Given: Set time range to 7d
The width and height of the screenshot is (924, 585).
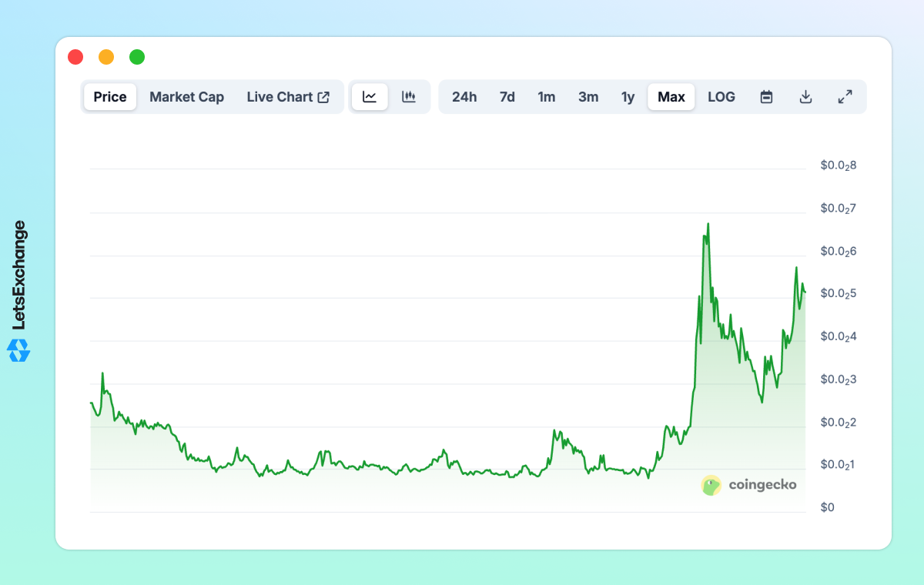Looking at the screenshot, I should click(x=507, y=97).
